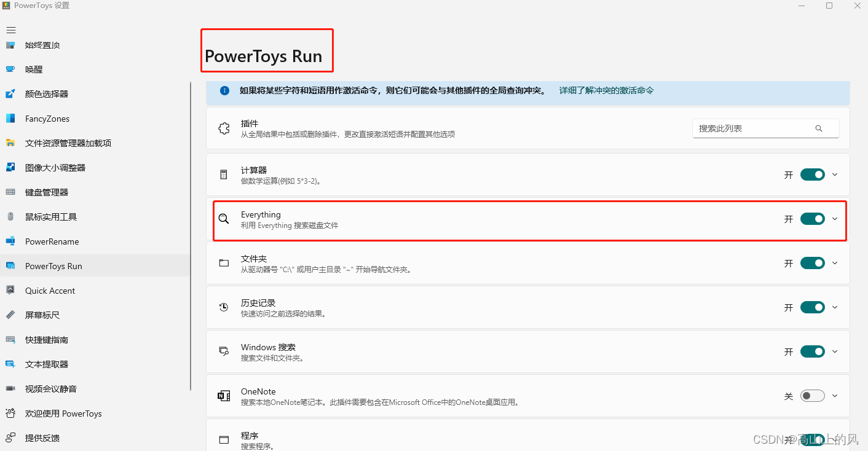Turn off the Windows Search (Windows 搜索) toggle
The image size is (868, 451).
pyautogui.click(x=812, y=351)
